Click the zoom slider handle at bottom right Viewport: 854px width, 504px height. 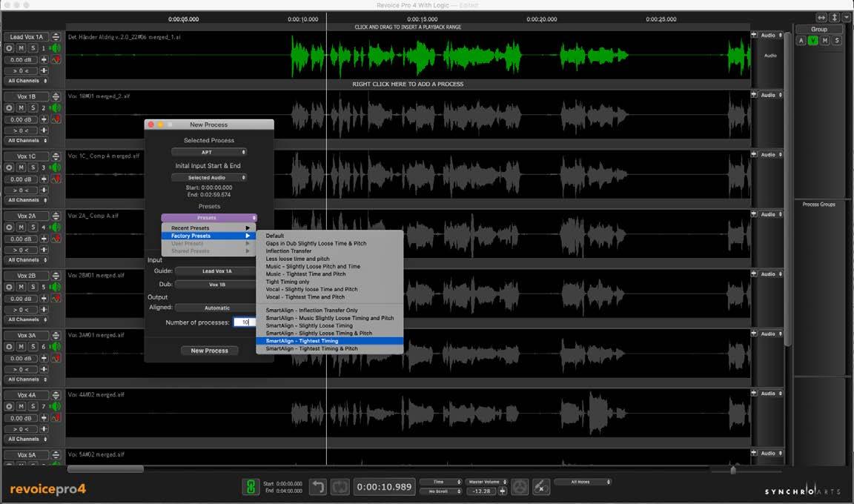point(733,470)
